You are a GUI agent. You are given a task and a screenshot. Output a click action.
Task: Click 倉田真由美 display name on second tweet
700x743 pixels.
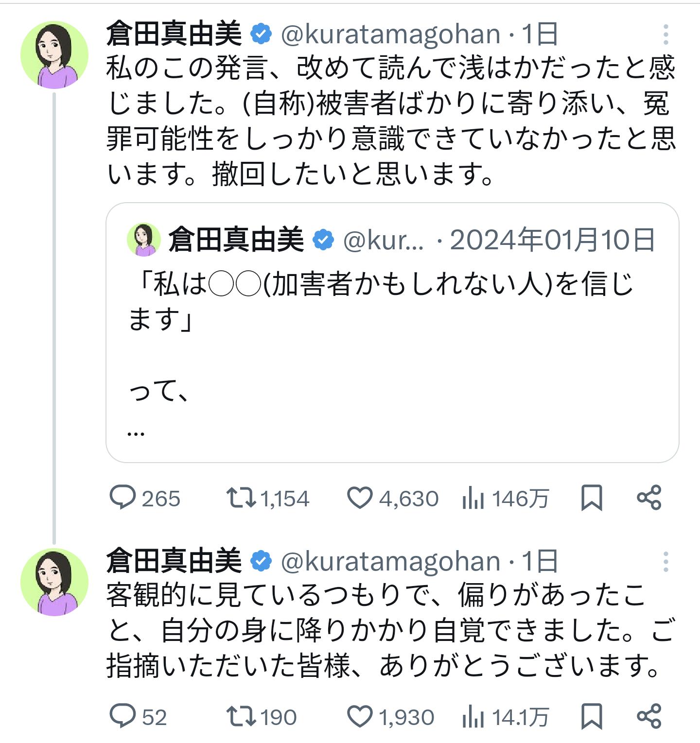(x=174, y=562)
